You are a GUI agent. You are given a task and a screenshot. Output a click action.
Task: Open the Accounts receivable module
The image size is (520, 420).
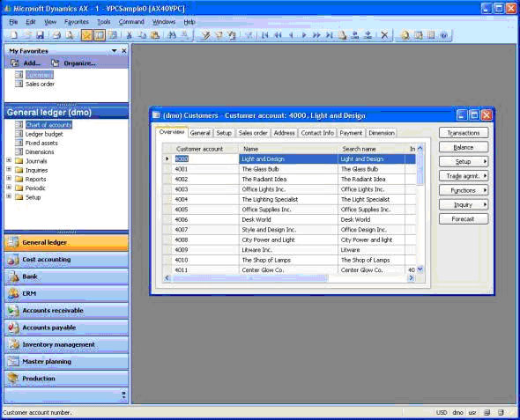(x=66, y=310)
